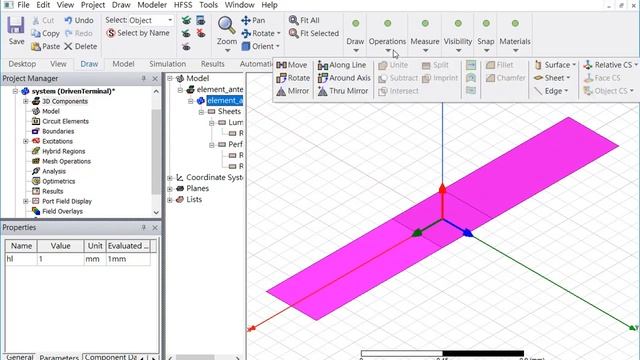Click the Copy button
The width and height of the screenshot is (640, 360).
tap(45, 33)
